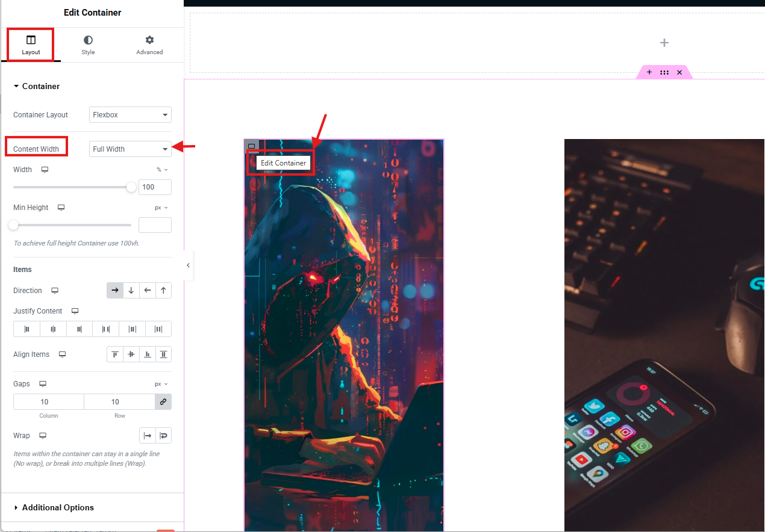Click the responsive device icon beside Wrap
This screenshot has height=532, width=765.
[x=43, y=436]
